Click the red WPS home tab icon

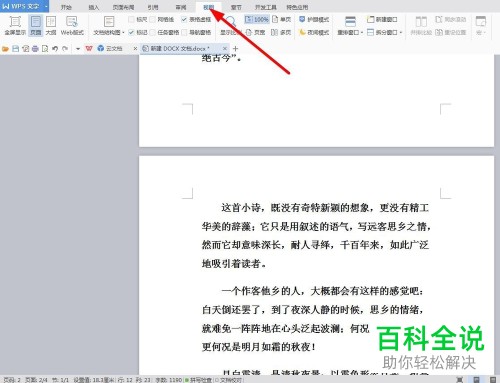click(89, 49)
